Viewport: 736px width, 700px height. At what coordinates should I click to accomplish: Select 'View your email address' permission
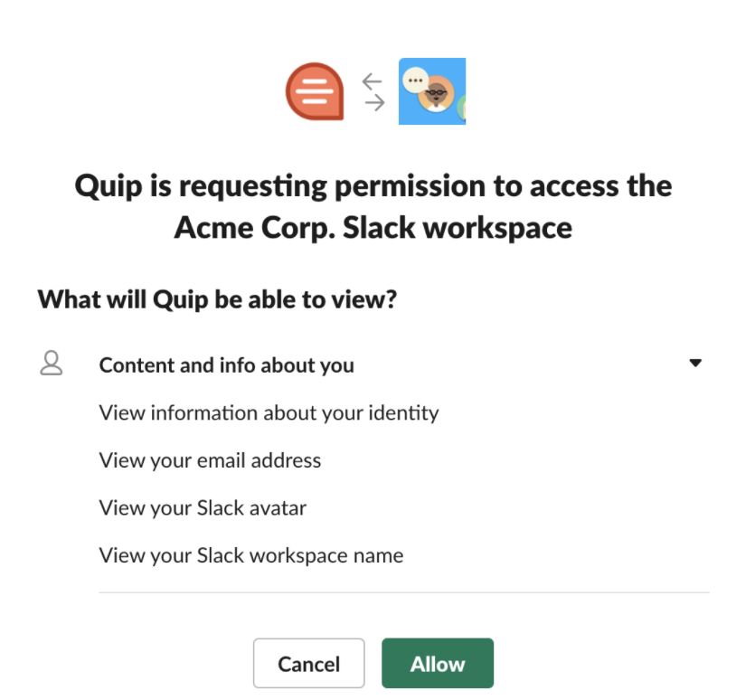(x=210, y=460)
